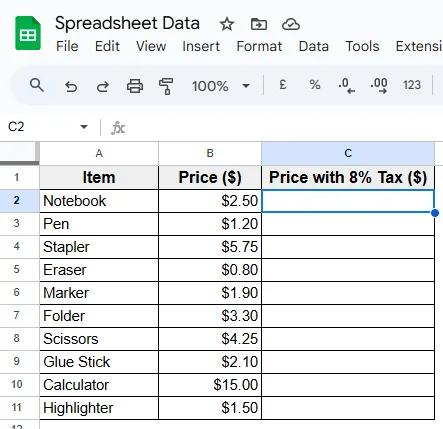Undo the last action

(x=71, y=86)
